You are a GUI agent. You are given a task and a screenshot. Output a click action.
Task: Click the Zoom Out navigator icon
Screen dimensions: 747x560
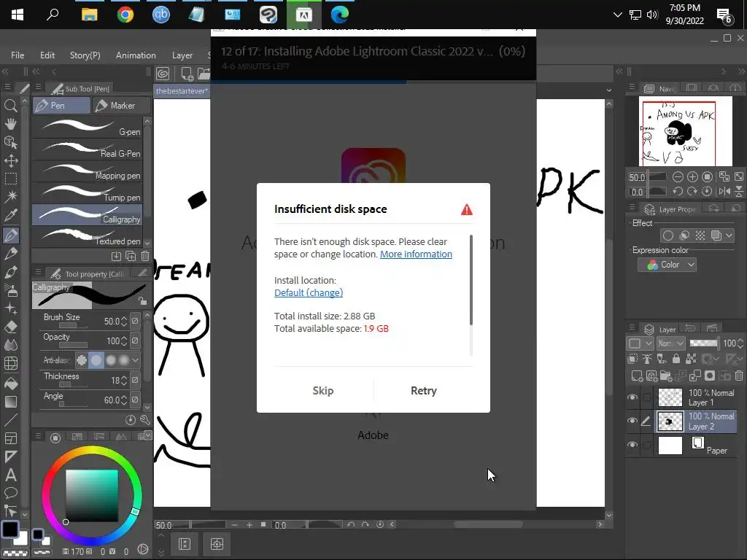point(678,177)
